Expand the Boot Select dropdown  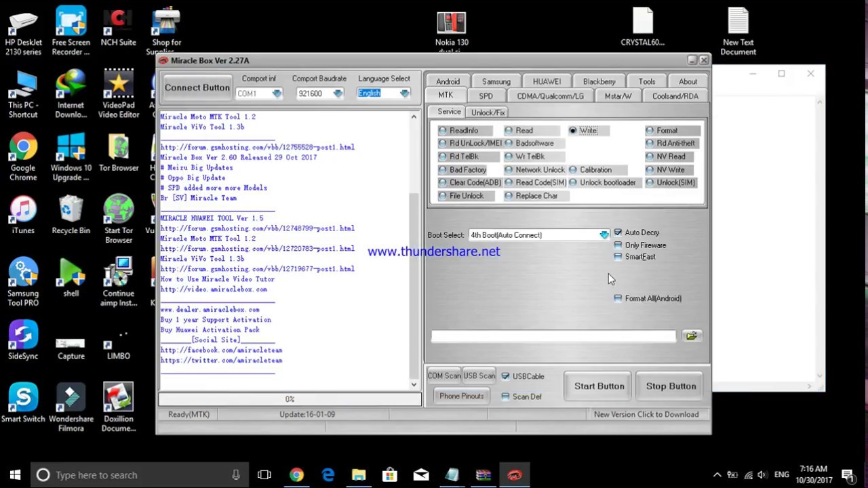pos(604,235)
